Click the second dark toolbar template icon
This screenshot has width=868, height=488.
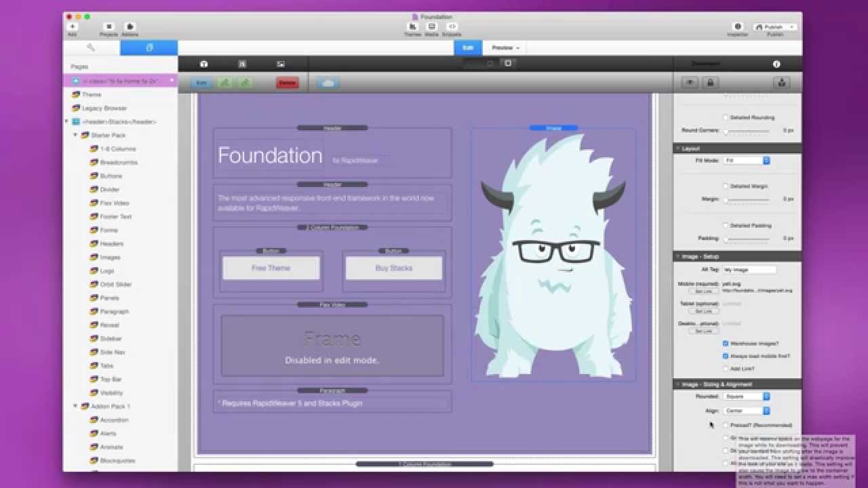click(242, 64)
